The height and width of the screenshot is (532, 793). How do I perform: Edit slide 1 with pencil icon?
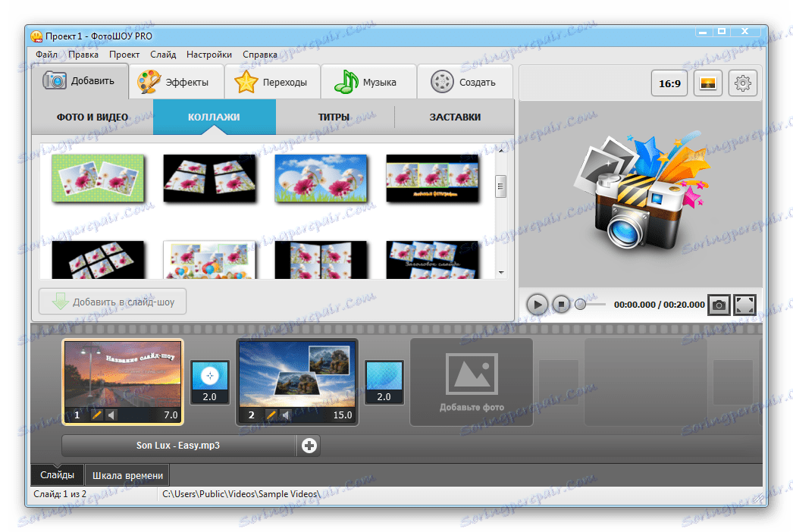tap(96, 415)
